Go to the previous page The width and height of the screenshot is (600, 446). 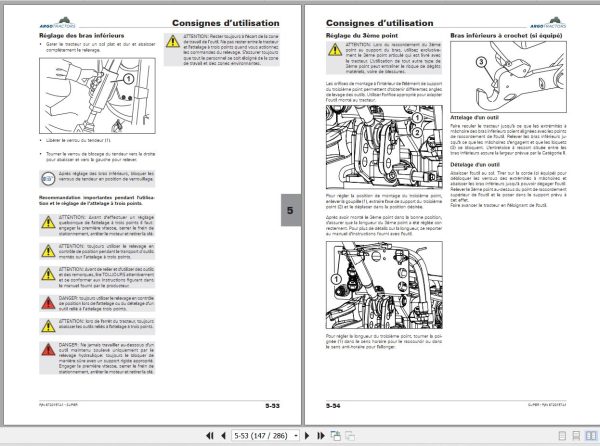(223, 436)
